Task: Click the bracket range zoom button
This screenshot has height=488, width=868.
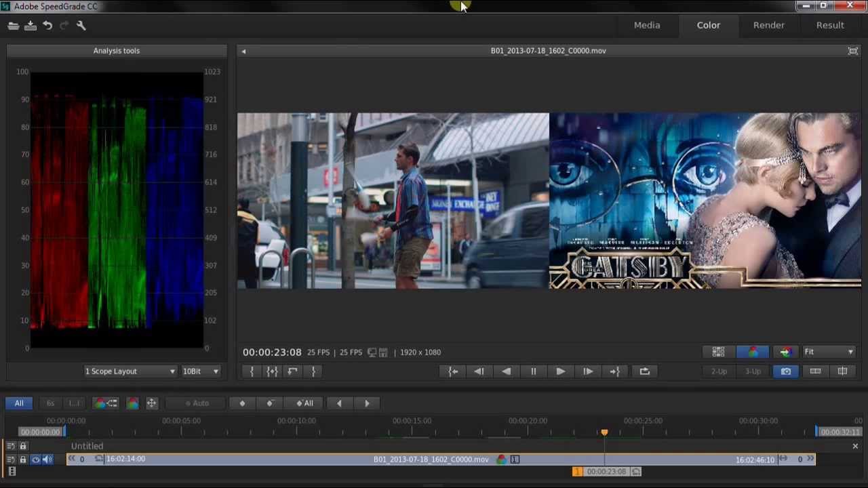Action: [74, 403]
